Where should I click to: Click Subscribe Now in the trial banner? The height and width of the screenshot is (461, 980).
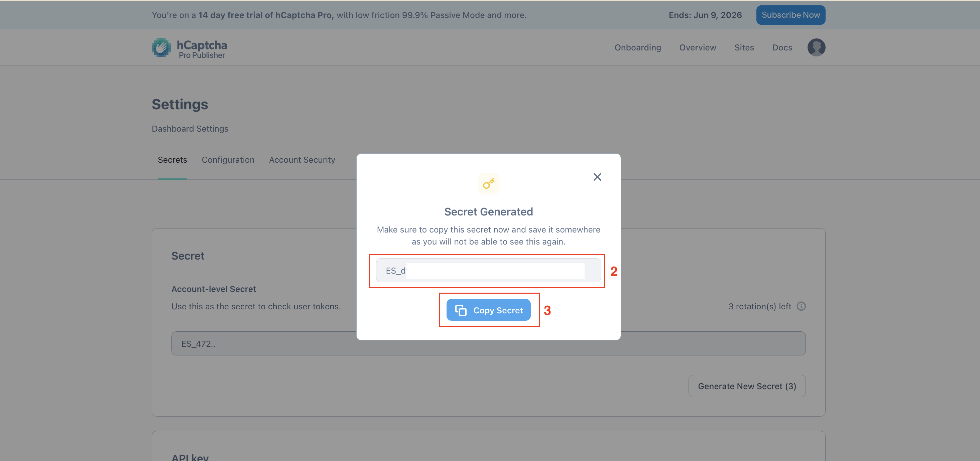[x=790, y=15]
